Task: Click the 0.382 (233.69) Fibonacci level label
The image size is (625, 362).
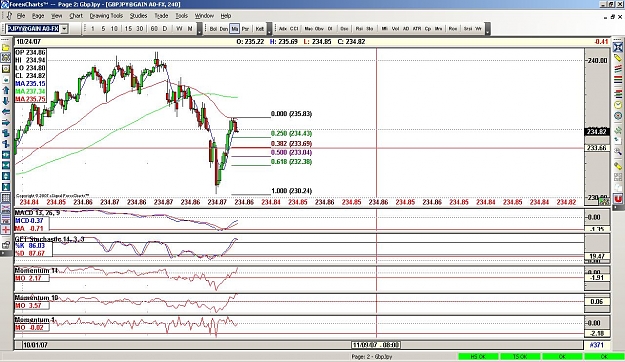Action: coord(291,144)
